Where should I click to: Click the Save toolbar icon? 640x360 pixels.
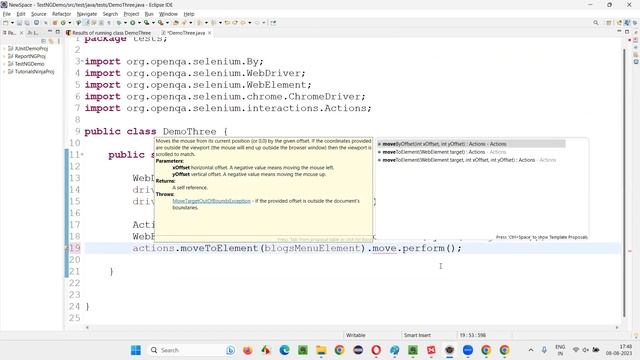(19, 23)
